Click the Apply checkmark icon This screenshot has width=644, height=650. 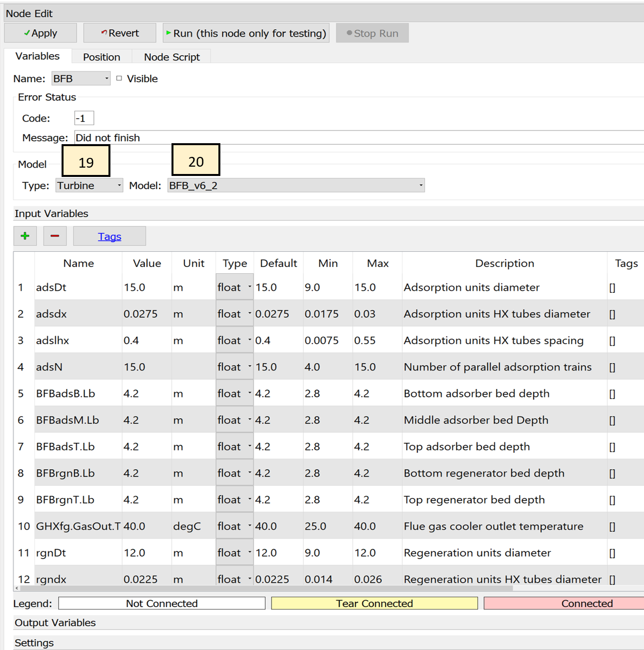pos(27,33)
